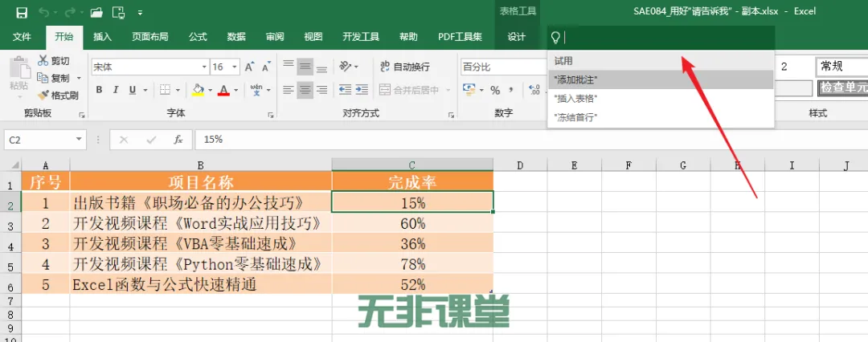The width and height of the screenshot is (868, 342).
Task: Toggle middle vertical align
Action: pos(305,67)
